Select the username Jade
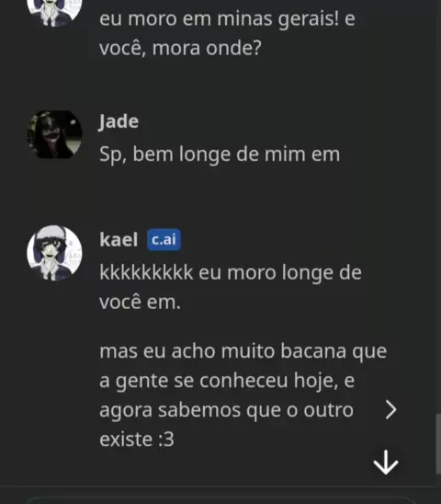The height and width of the screenshot is (504, 441). (119, 121)
